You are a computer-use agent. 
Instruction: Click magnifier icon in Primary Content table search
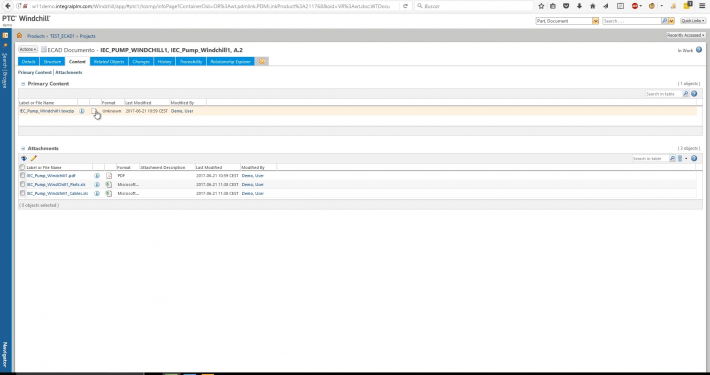click(686, 94)
